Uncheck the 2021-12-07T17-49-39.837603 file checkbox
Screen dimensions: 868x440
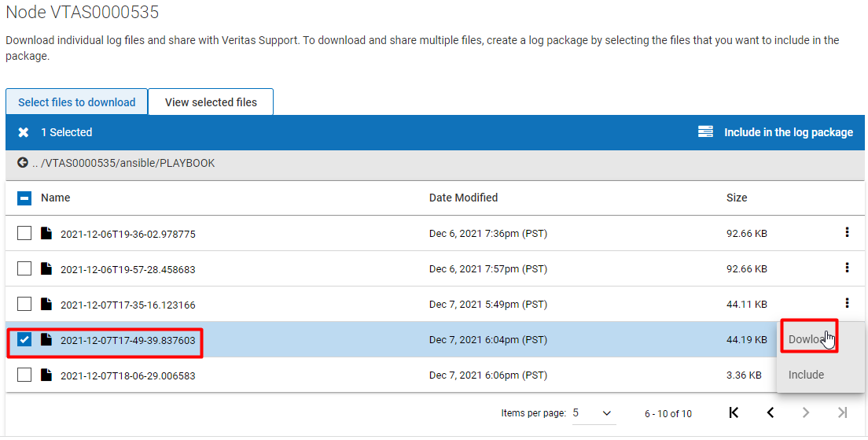[24, 340]
